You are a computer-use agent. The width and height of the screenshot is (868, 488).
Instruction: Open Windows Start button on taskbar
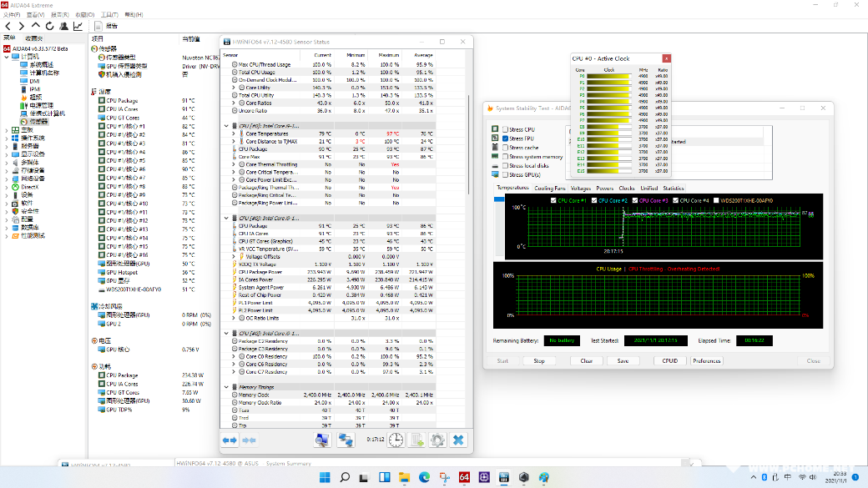[323, 477]
